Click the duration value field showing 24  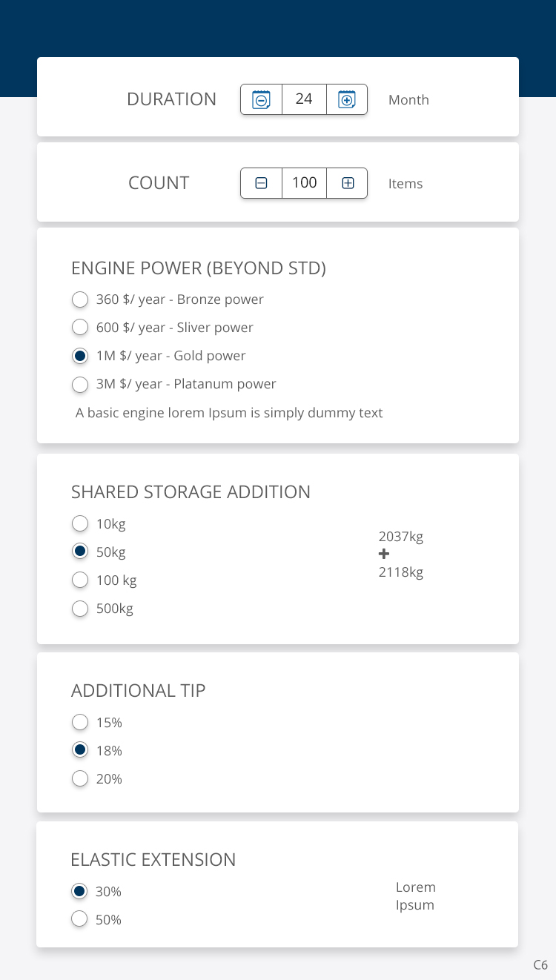click(x=304, y=99)
